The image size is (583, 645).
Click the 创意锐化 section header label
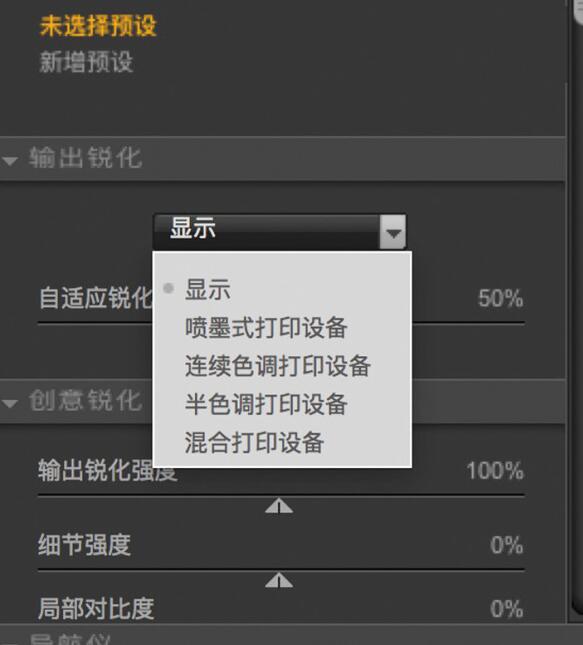pyautogui.click(x=86, y=401)
